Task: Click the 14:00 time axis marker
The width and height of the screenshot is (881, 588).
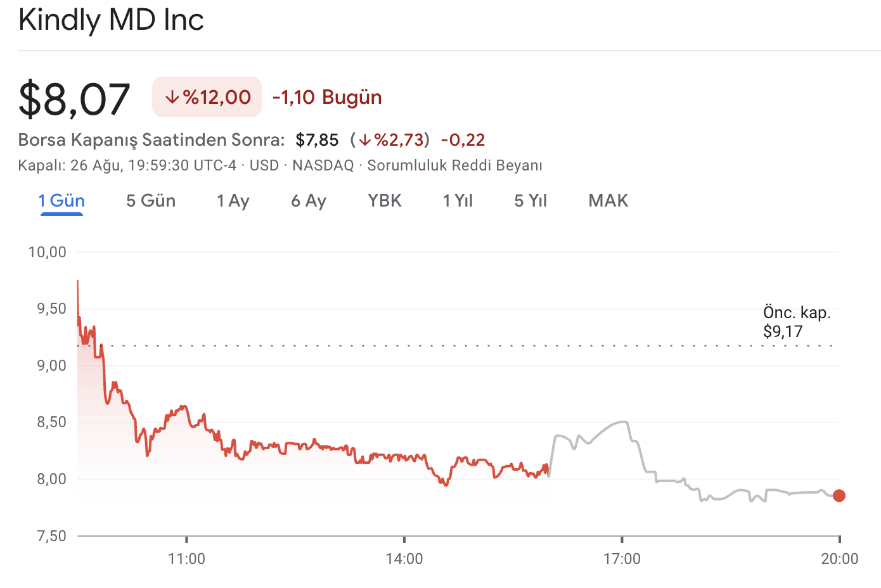Action: click(x=404, y=558)
